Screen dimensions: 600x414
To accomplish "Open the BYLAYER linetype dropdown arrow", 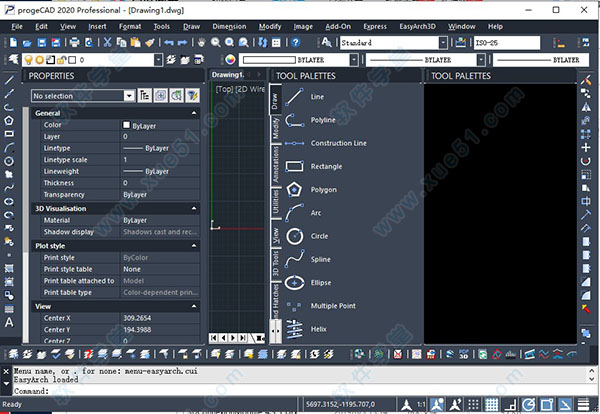I will pyautogui.click(x=481, y=60).
